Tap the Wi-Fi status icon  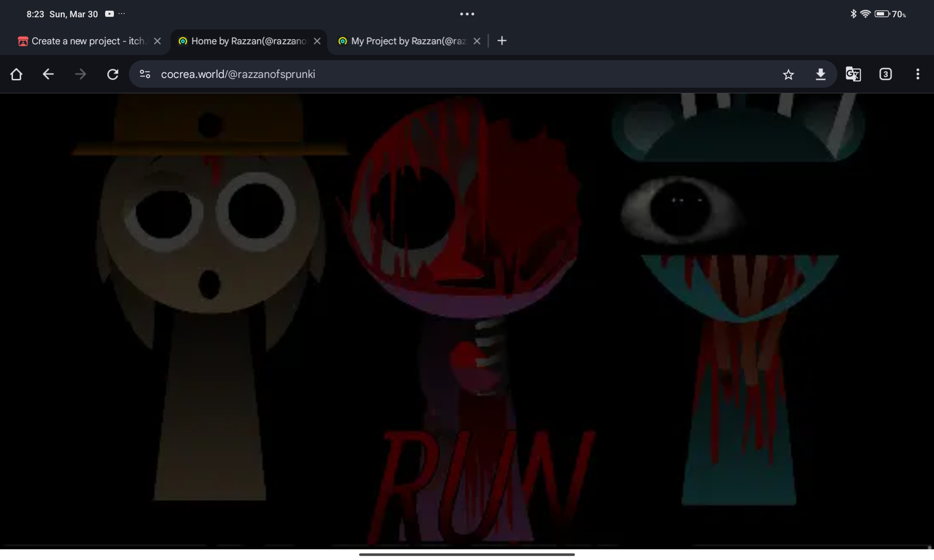[x=865, y=14]
